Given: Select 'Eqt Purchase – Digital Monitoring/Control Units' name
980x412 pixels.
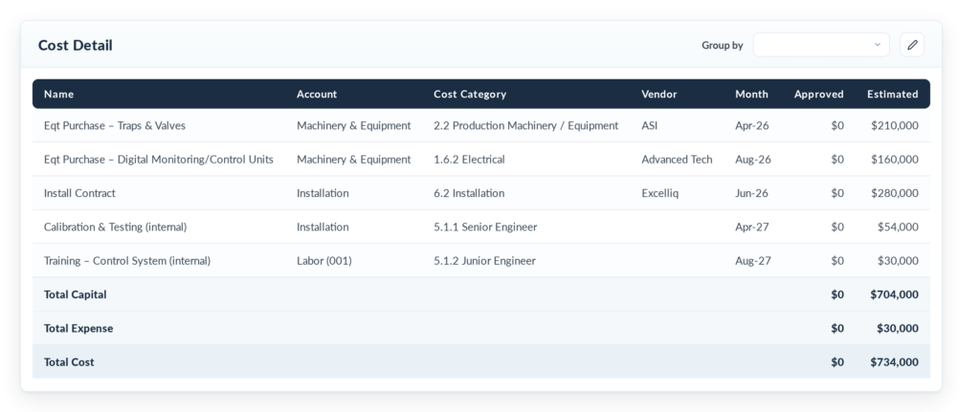Looking at the screenshot, I should (x=159, y=160).
